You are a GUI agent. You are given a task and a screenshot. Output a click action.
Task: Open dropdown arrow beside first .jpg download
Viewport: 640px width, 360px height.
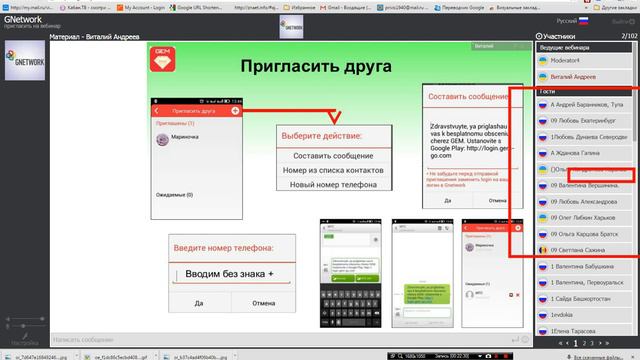click(77, 357)
